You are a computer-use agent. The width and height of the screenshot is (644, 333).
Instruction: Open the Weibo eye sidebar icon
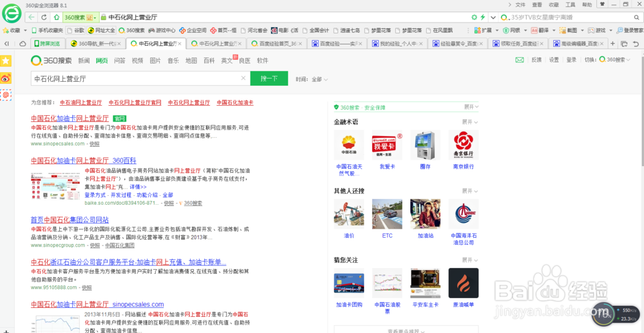tap(6, 78)
